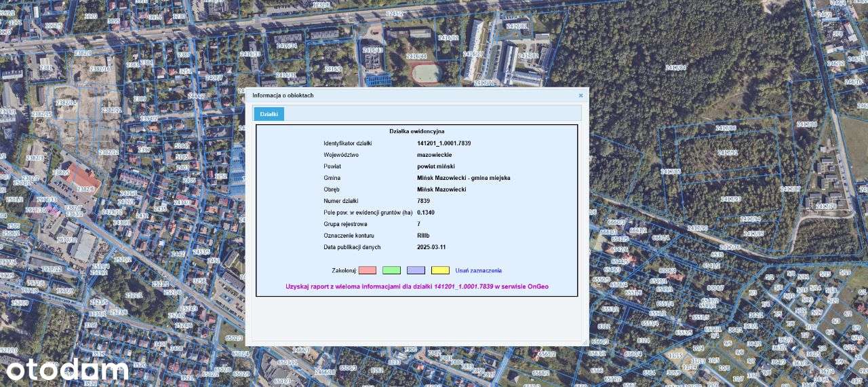Click parcel label 2417/86 on the map
Image resolution: width=868 pixels, height=387 pixels.
(x=725, y=128)
